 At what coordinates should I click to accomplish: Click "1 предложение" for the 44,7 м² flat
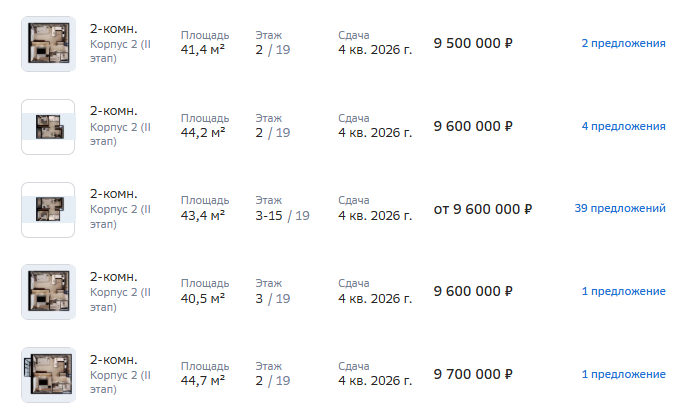[x=623, y=374]
